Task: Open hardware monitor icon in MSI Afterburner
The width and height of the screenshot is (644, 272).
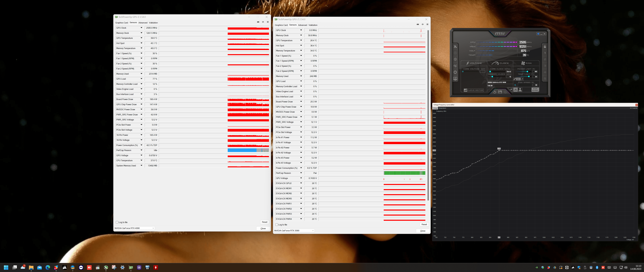Action: click(x=455, y=79)
